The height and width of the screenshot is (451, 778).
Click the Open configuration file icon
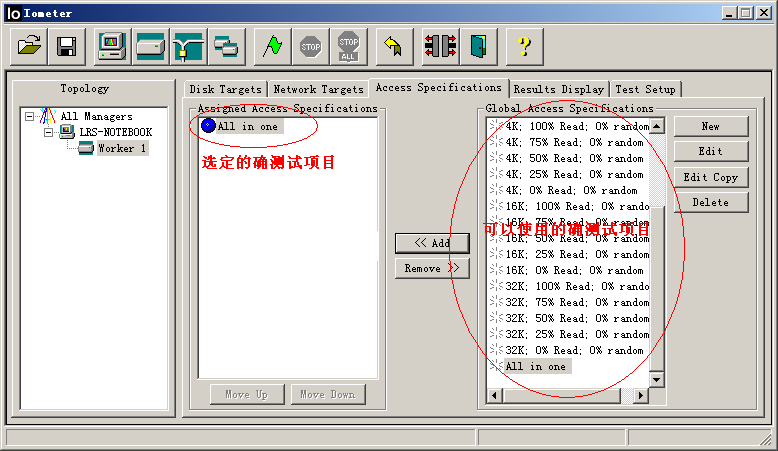click(31, 46)
